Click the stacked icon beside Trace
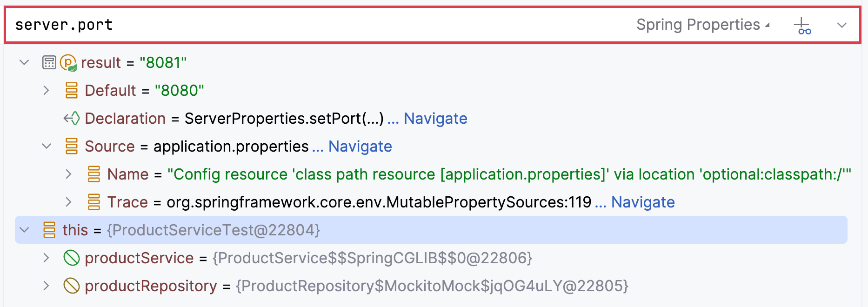Image resolution: width=868 pixels, height=307 pixels. [94, 202]
